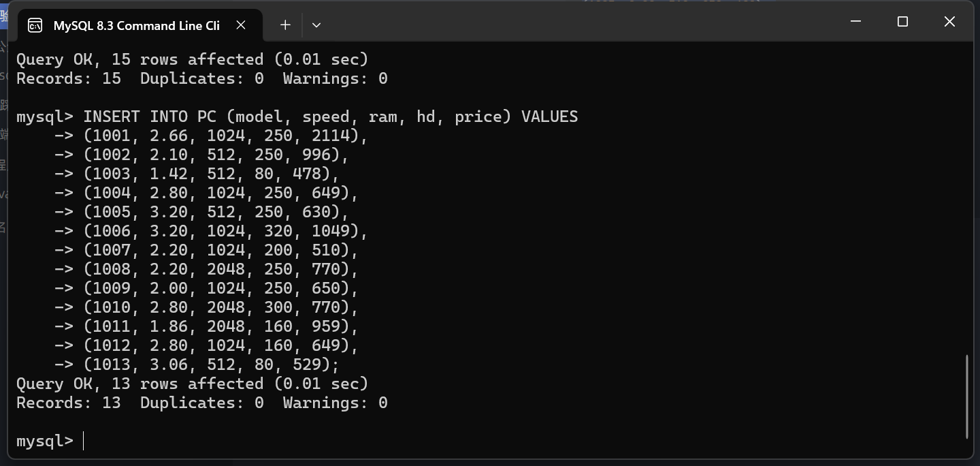
Task: Click the vertical scrollbar thumb
Action: coord(967,397)
